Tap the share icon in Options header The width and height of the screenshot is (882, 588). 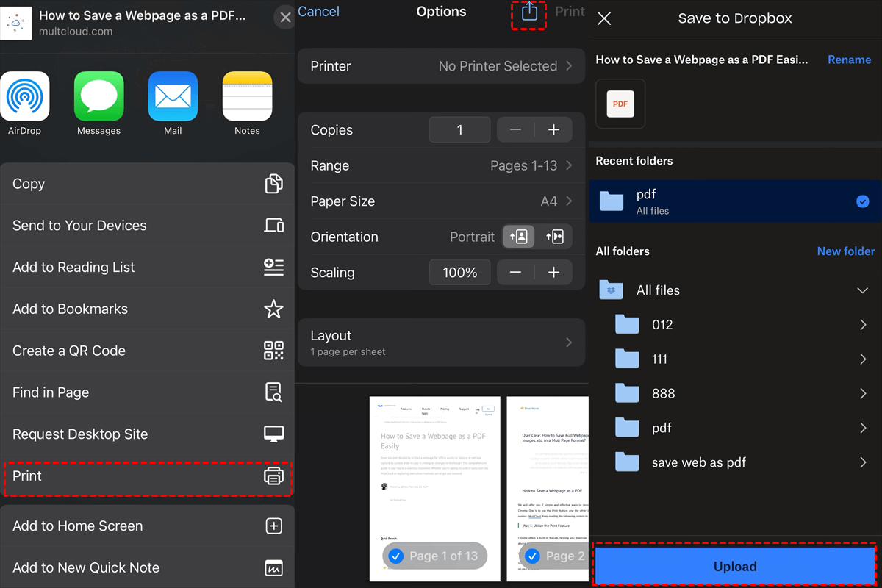[529, 12]
